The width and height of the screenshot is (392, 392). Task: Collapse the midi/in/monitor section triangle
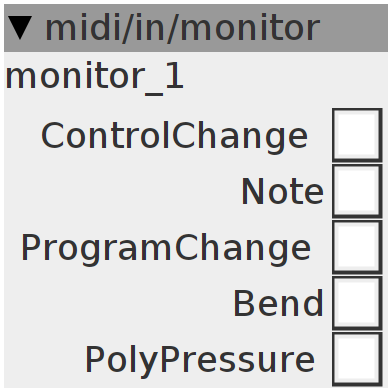coord(20,28)
